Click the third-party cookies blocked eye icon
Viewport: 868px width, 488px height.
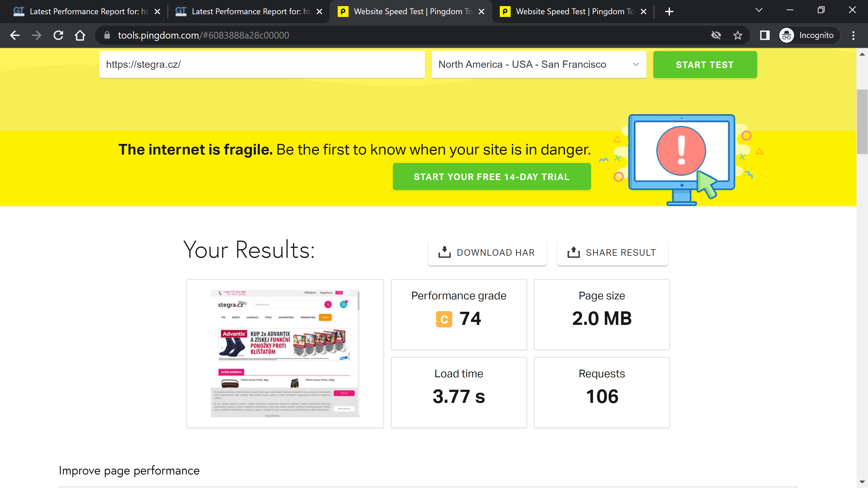pyautogui.click(x=716, y=35)
